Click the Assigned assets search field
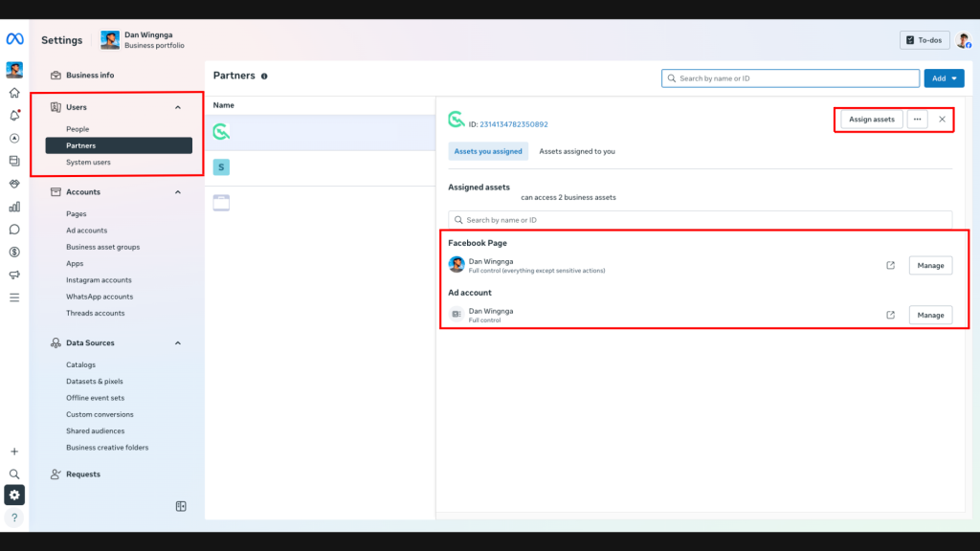 pyautogui.click(x=700, y=220)
